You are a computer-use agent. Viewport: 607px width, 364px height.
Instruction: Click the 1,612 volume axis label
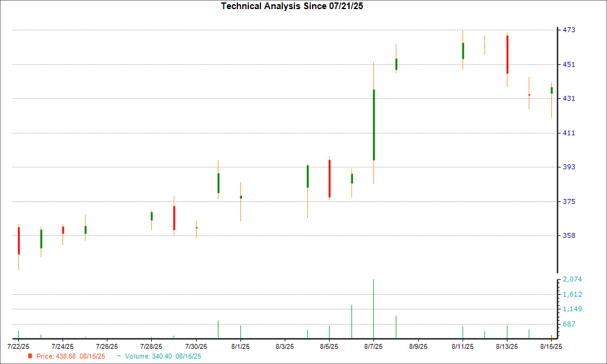point(572,294)
